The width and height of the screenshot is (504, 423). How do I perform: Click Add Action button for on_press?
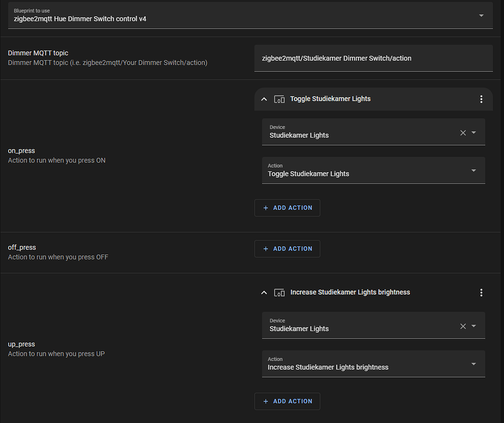point(287,208)
